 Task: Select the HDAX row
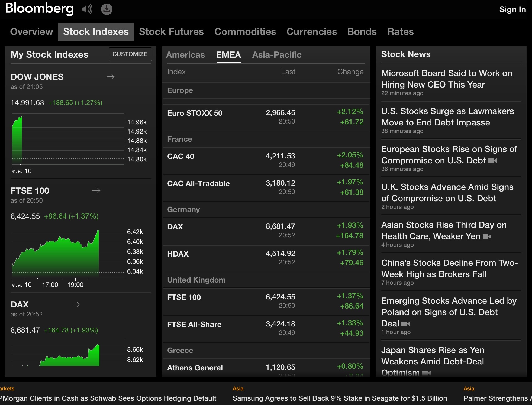click(x=266, y=258)
